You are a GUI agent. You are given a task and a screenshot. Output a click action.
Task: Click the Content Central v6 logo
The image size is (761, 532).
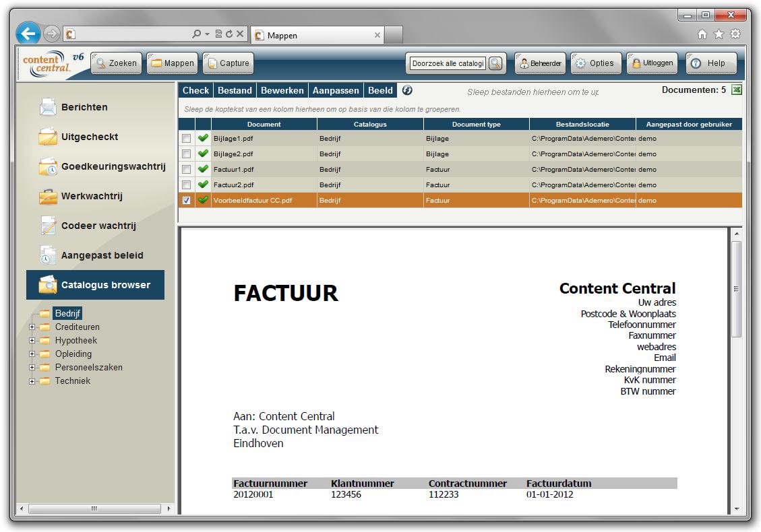pos(53,63)
